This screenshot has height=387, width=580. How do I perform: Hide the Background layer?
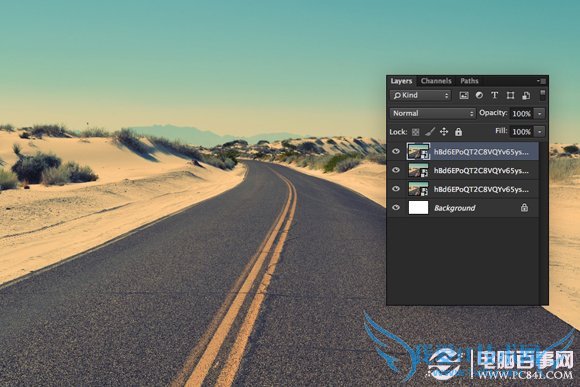click(x=396, y=208)
